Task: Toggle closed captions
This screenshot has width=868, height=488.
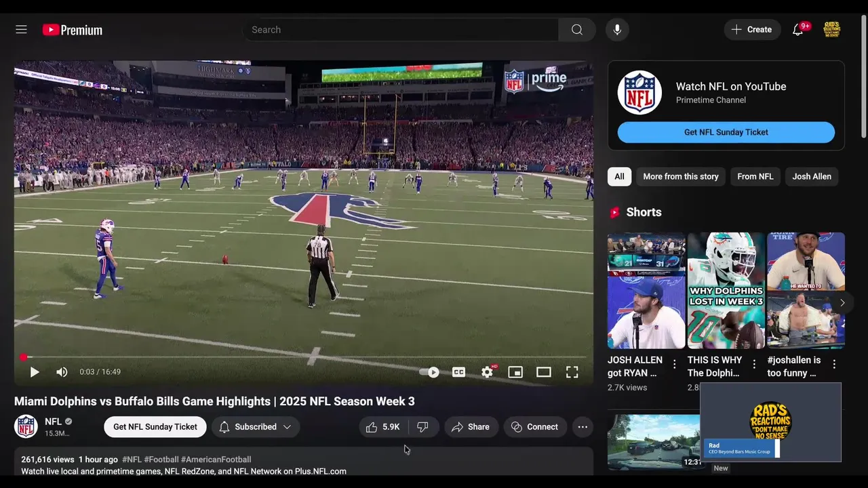Action: (x=459, y=372)
